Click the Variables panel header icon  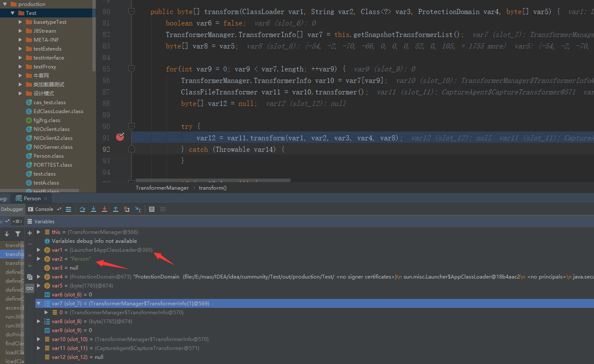pos(30,222)
